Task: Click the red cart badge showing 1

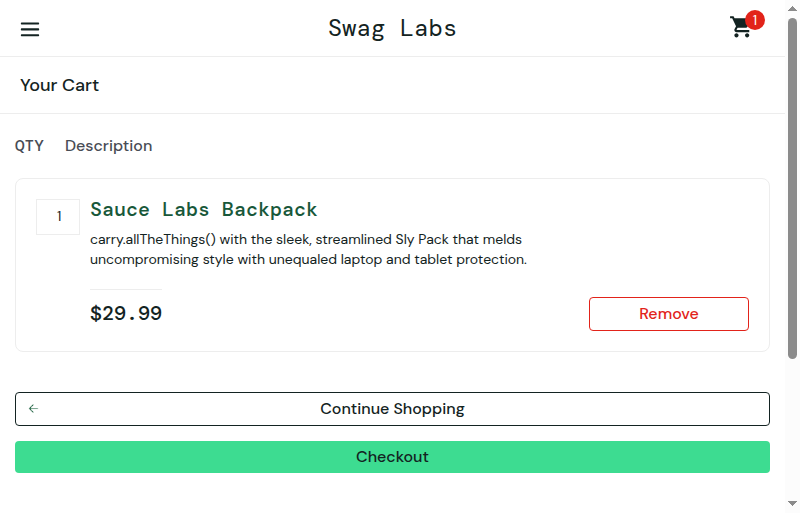Action: tap(755, 20)
